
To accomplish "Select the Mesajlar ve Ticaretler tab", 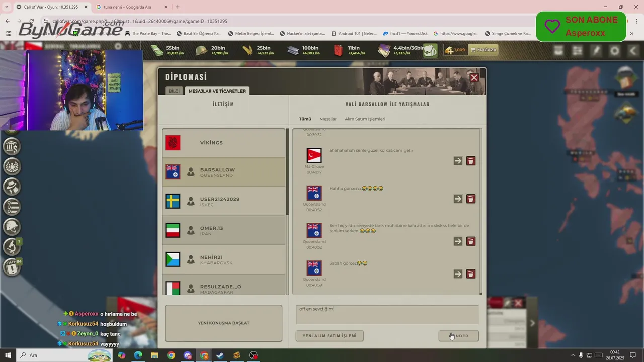I will 217,91.
